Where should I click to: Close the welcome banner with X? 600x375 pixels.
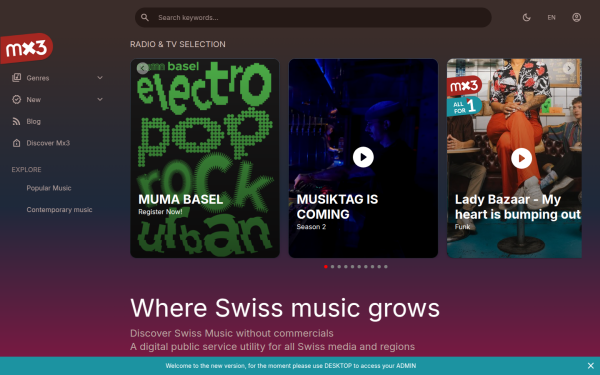point(590,366)
